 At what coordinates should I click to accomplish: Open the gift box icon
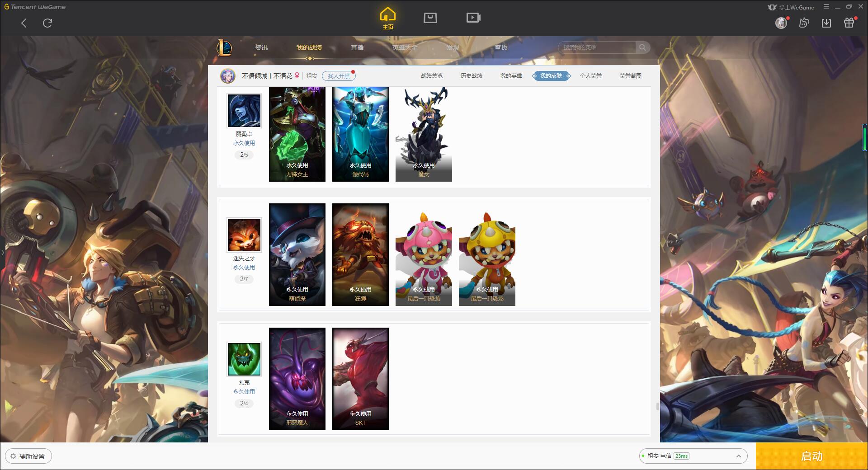tap(849, 23)
